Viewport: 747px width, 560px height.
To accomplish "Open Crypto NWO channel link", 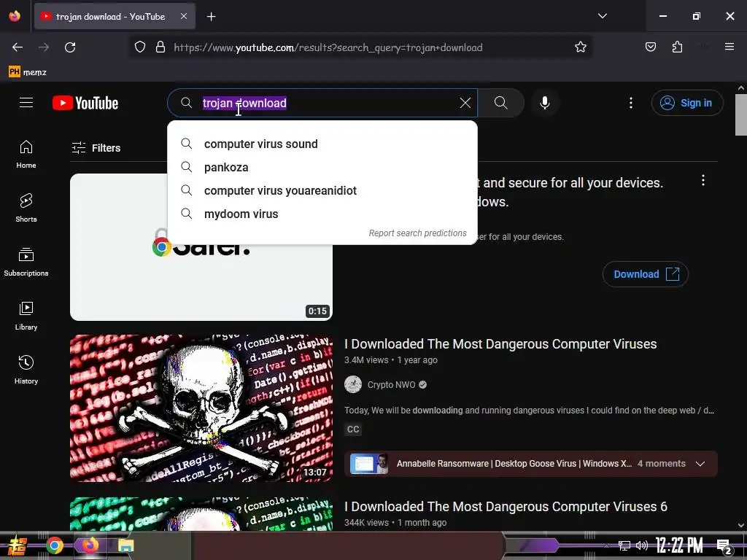I will [391, 385].
